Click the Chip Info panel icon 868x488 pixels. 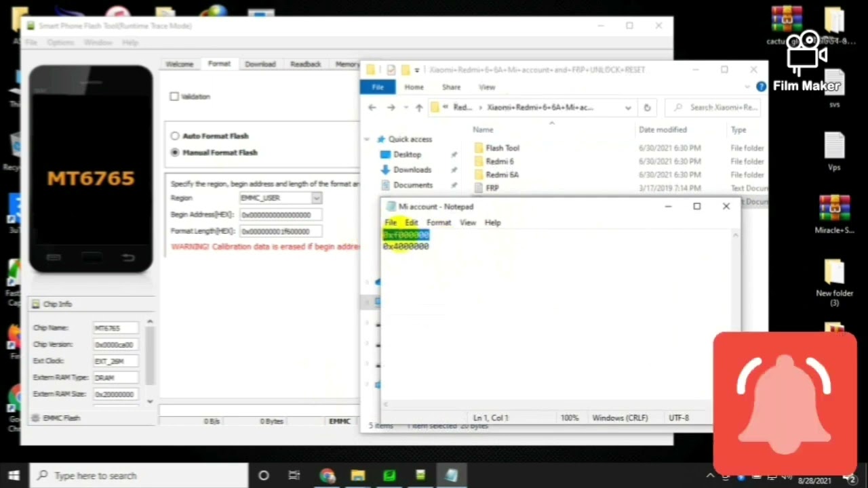(x=36, y=304)
